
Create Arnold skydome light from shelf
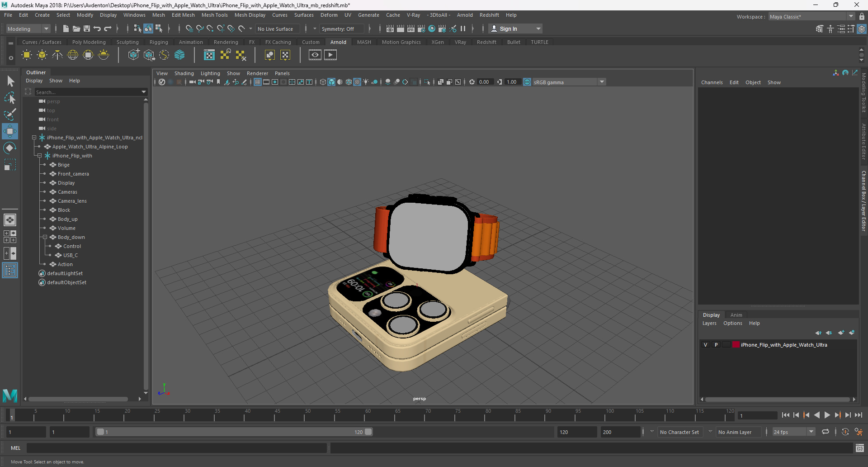[x=73, y=55]
